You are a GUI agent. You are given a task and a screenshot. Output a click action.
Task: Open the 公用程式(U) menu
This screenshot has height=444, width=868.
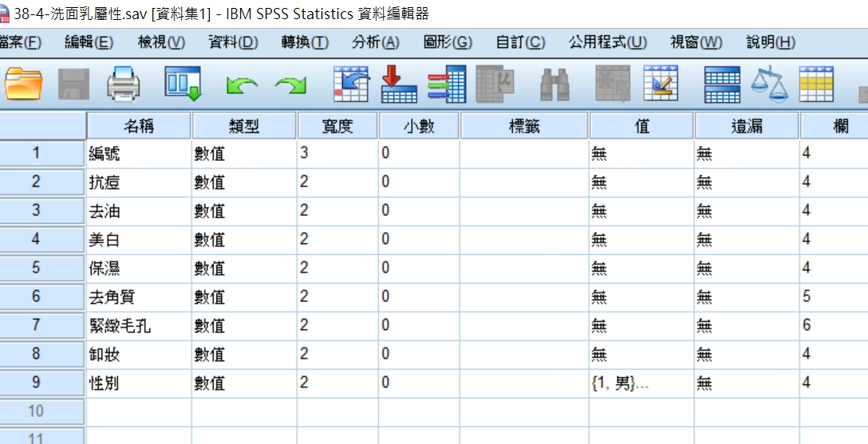607,42
